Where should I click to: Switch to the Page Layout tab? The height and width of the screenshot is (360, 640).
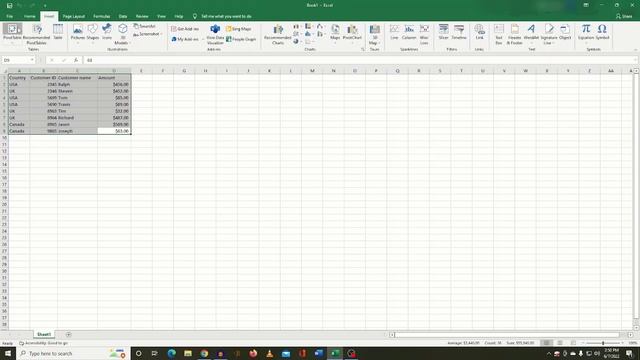(x=73, y=16)
